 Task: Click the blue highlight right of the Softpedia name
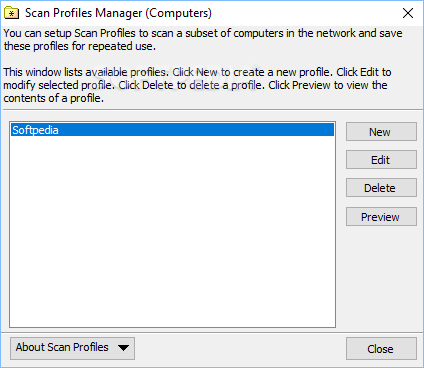196,130
